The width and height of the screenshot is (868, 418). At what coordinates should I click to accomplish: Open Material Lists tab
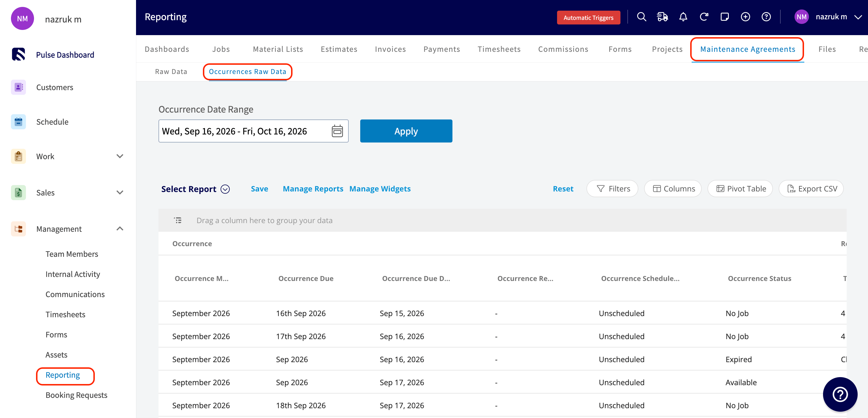(278, 49)
